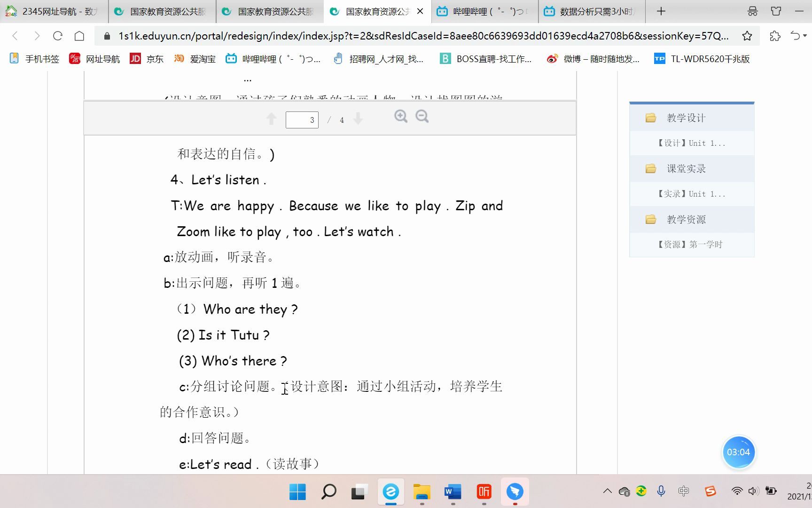Bookmark this page with star icon
Viewport: 812px width, 508px height.
tap(747, 36)
